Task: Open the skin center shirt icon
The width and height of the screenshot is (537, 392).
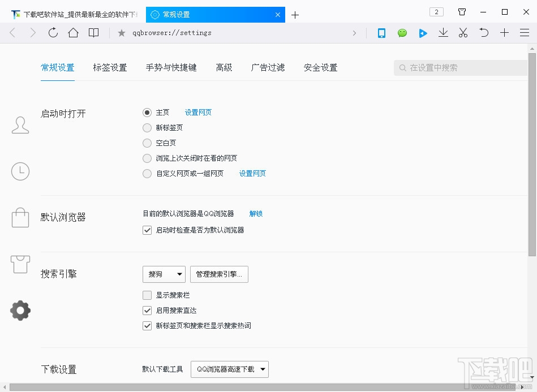Action: (x=20, y=263)
